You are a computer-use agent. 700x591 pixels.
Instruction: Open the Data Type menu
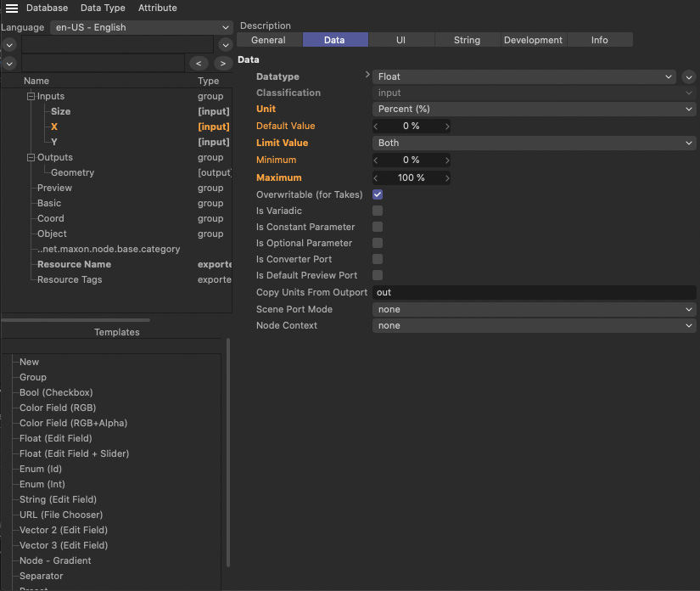coord(103,8)
